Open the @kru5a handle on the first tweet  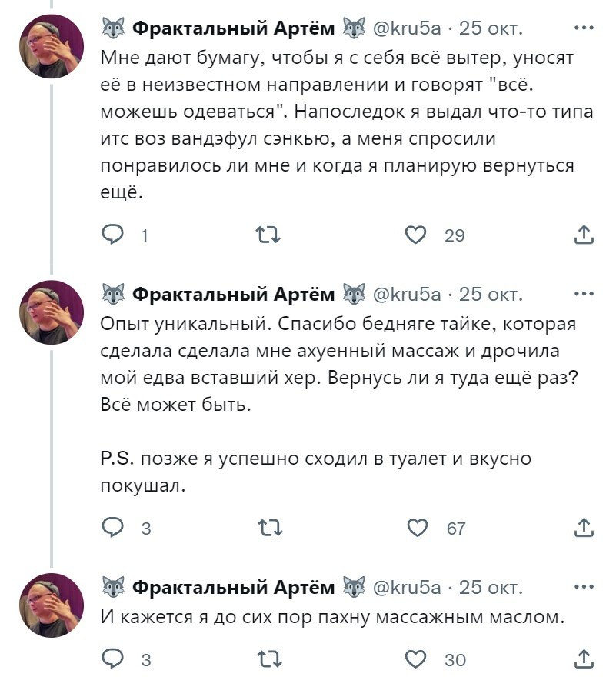pyautogui.click(x=407, y=29)
